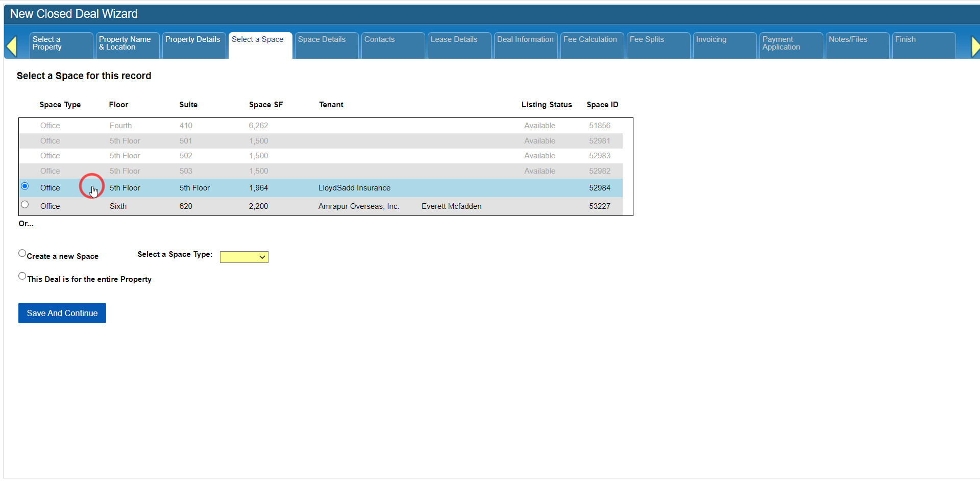Viewport: 980px width, 481px height.
Task: Return to Select a Property tab
Action: point(61,45)
